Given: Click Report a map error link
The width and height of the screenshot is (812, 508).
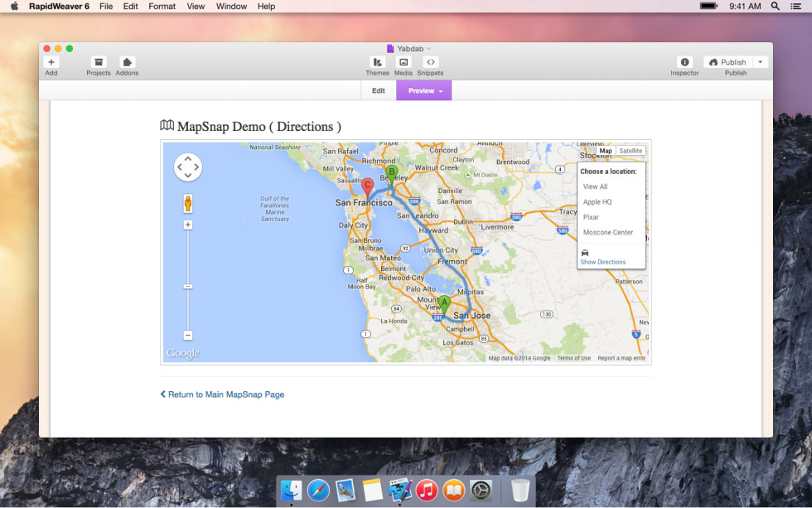Looking at the screenshot, I should [x=621, y=358].
